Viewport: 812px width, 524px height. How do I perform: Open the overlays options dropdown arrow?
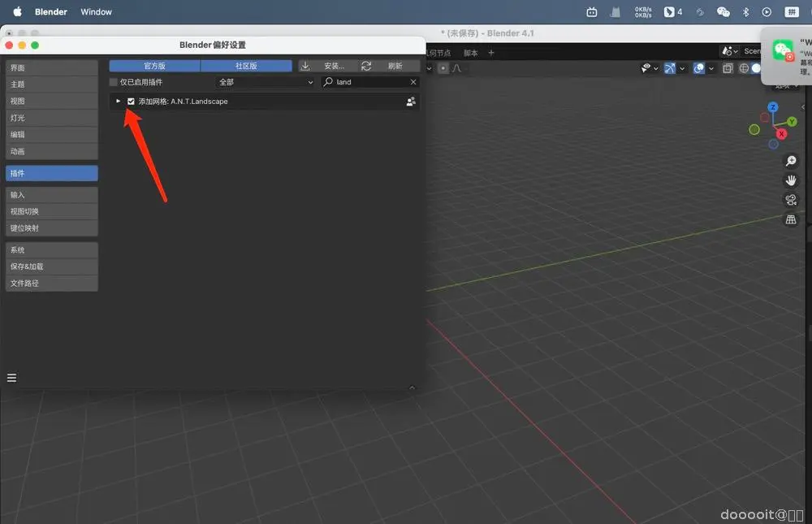pos(711,68)
